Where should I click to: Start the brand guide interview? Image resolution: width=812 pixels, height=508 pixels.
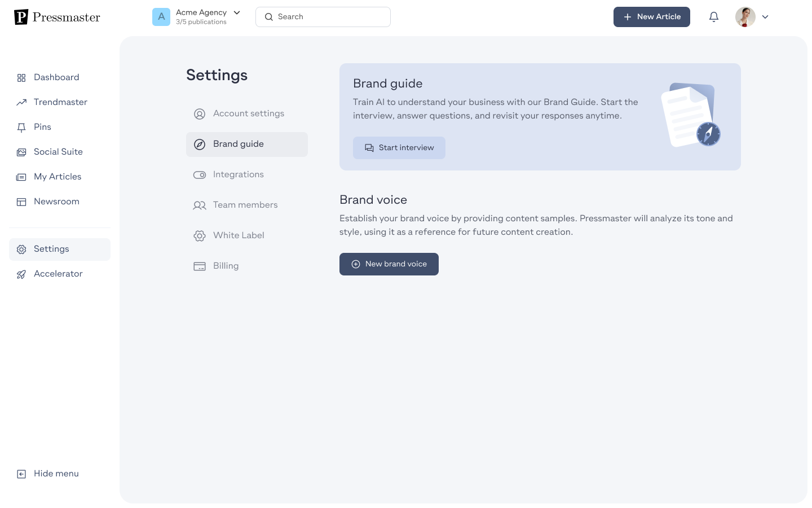point(399,148)
